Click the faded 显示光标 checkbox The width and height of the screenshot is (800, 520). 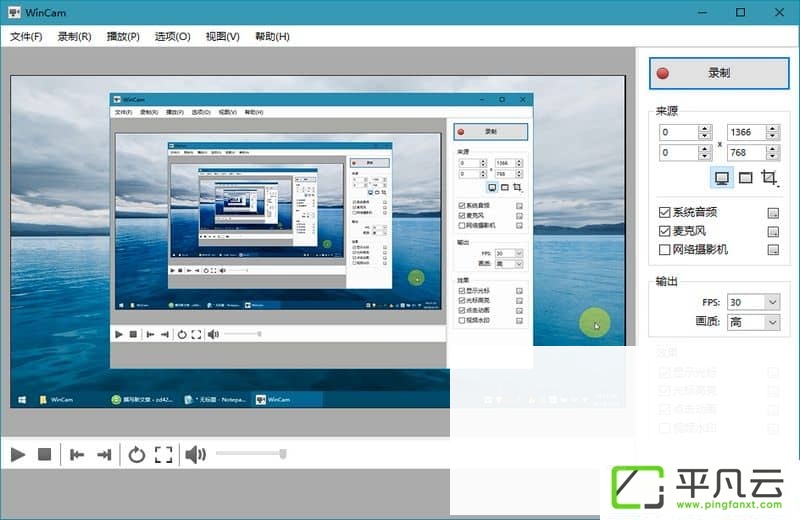[664, 372]
